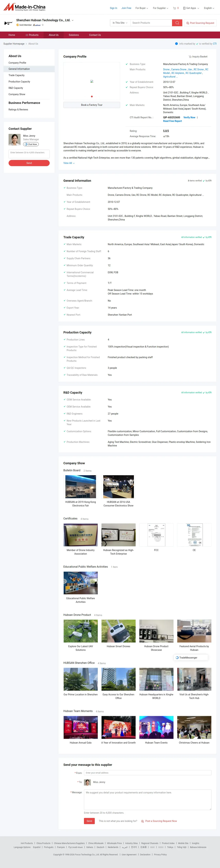Select the About Us tab

tap(54, 35)
